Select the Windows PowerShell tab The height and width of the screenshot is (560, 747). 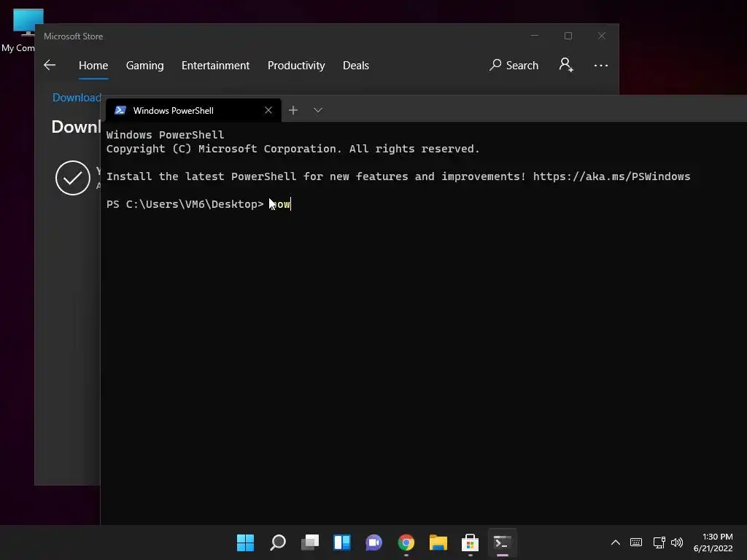(193, 111)
